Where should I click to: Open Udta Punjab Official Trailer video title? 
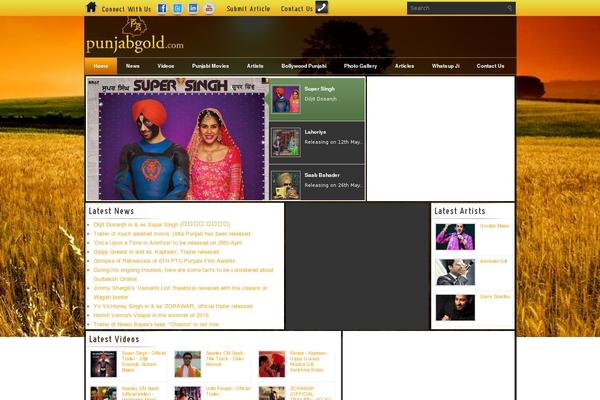click(228, 391)
